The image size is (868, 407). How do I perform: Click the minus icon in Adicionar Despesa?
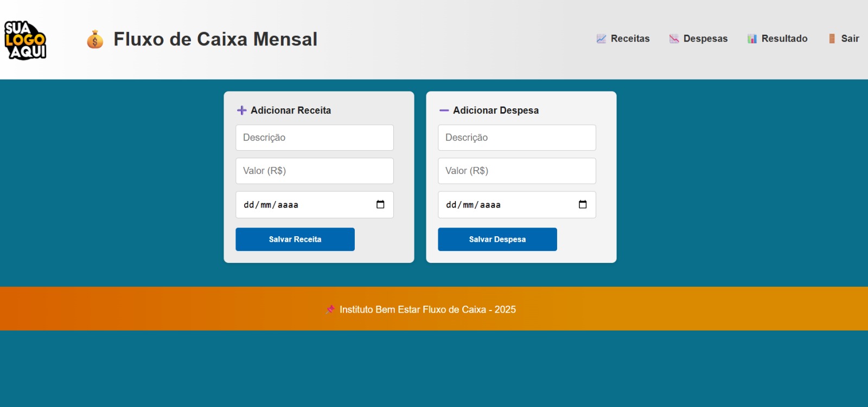[x=444, y=111]
